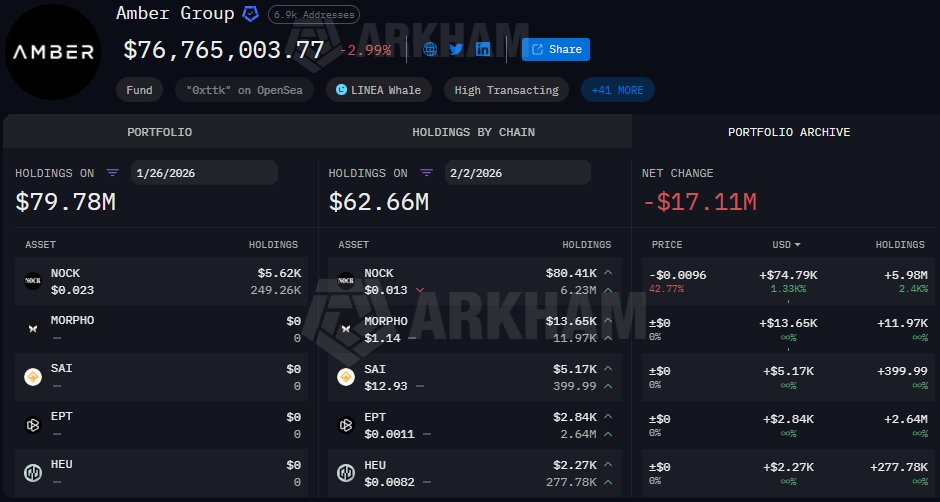Click the green up arrow next to 6.23M
Screen dimensions: 940x502
point(608,290)
